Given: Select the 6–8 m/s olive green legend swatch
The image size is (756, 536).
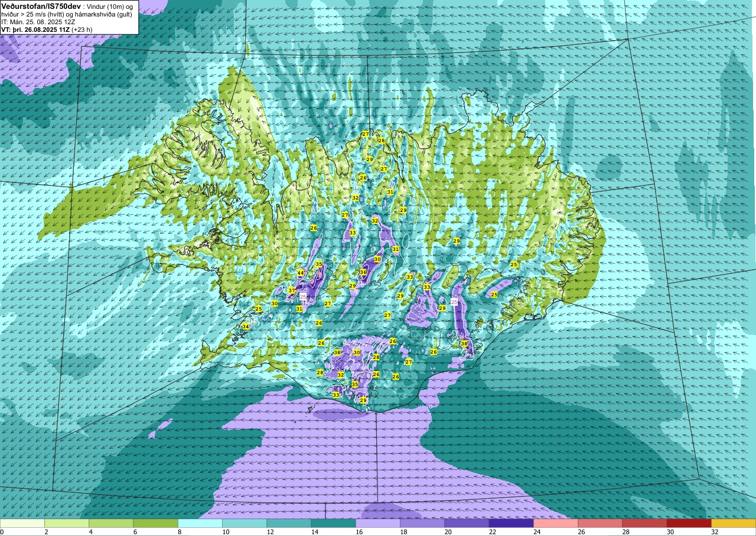Looking at the screenshot, I should pos(155,524).
